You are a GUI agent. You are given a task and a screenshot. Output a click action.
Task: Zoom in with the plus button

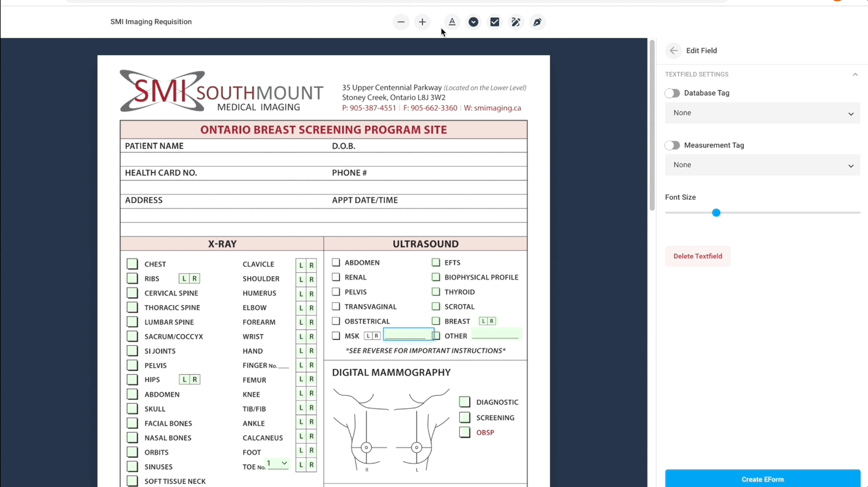pos(422,22)
